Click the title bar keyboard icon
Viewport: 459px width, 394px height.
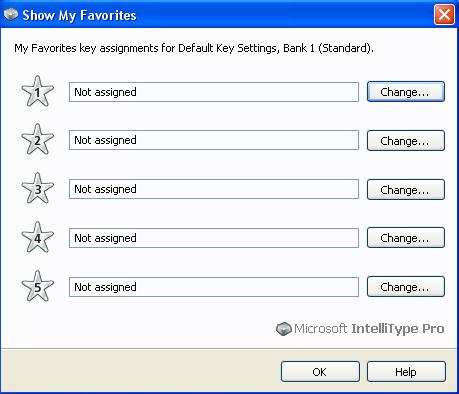pyautogui.click(x=10, y=14)
